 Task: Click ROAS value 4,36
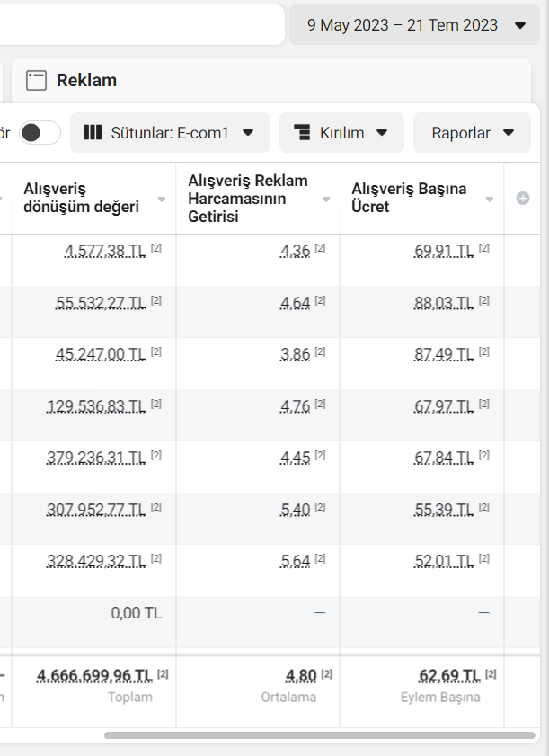pos(295,251)
